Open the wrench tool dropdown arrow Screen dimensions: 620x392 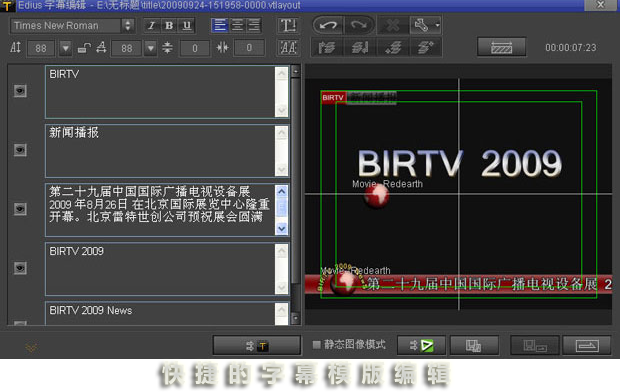(x=437, y=25)
